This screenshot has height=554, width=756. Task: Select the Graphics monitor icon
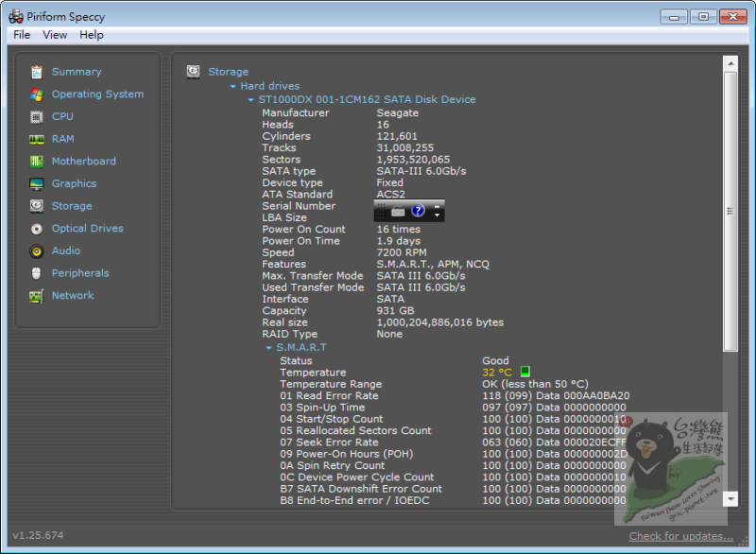[x=37, y=184]
